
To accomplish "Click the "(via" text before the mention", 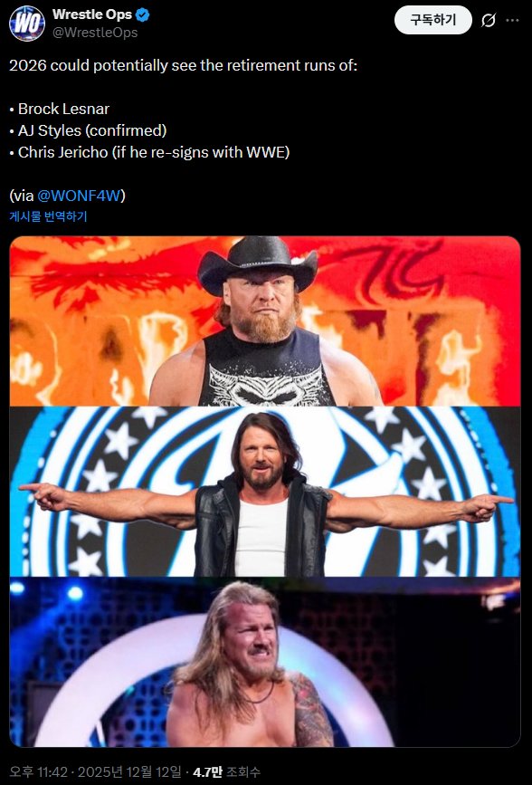I will pos(22,196).
